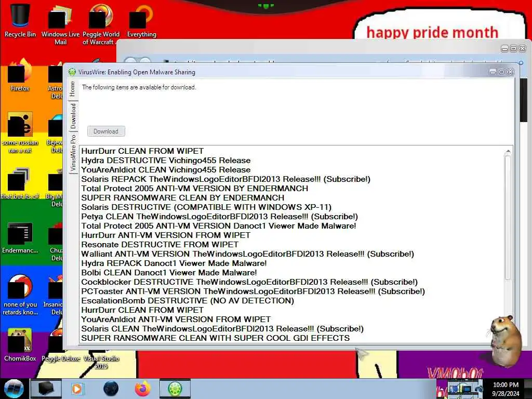
Task: Open the Peggle World of Warcraft icon
Action: click(101, 24)
